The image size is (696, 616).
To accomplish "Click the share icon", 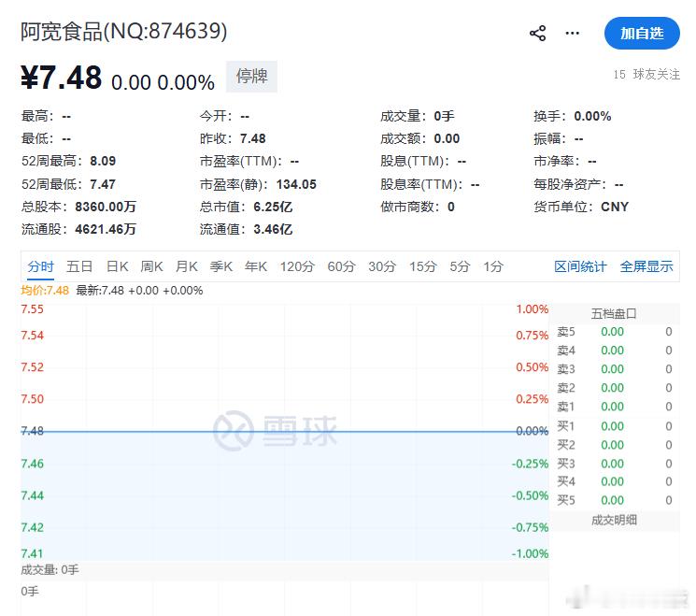I will click(537, 34).
